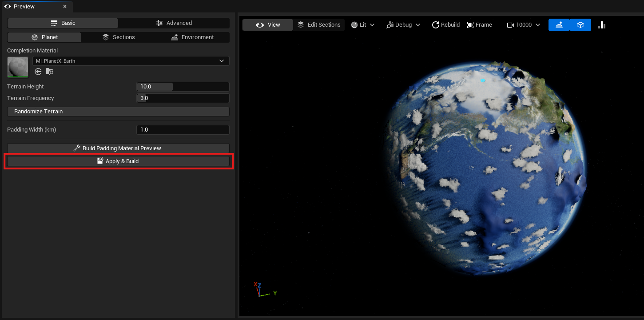Click the Completion Material label

pos(32,51)
